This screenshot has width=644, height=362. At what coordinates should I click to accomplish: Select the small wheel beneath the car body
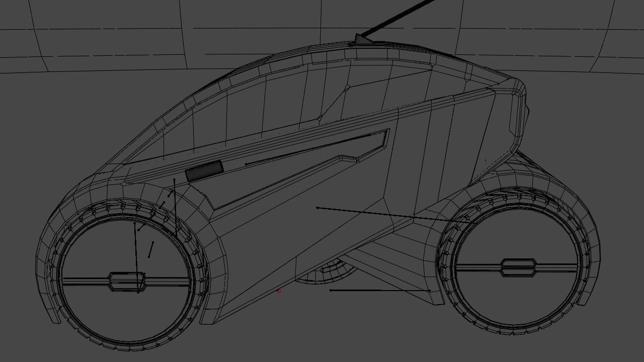(327, 272)
